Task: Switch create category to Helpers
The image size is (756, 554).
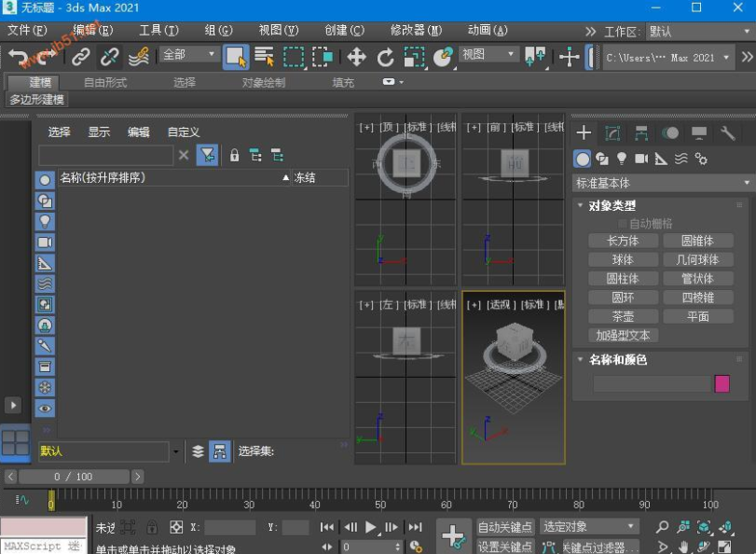Action: click(661, 159)
